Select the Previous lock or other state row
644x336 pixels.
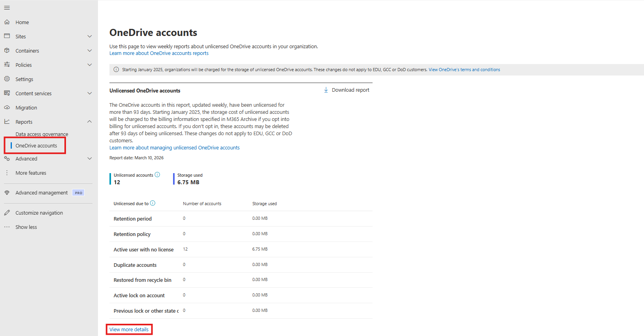241,311
